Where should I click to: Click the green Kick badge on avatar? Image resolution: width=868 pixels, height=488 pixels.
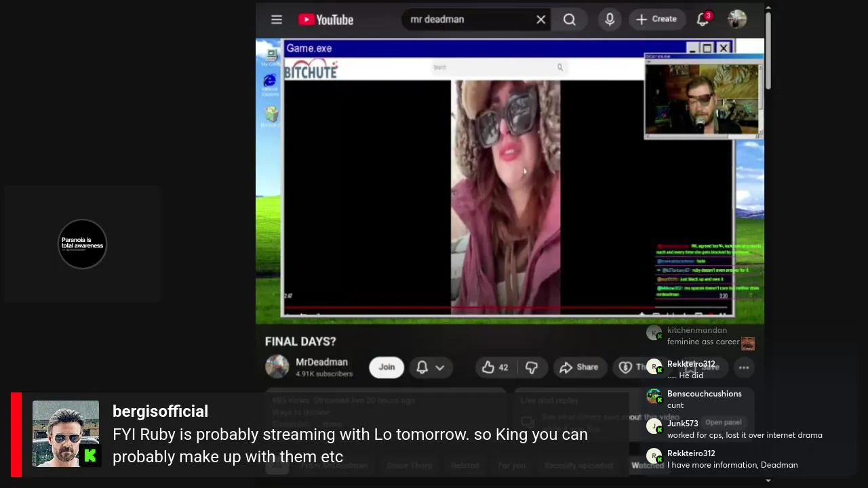90,456
